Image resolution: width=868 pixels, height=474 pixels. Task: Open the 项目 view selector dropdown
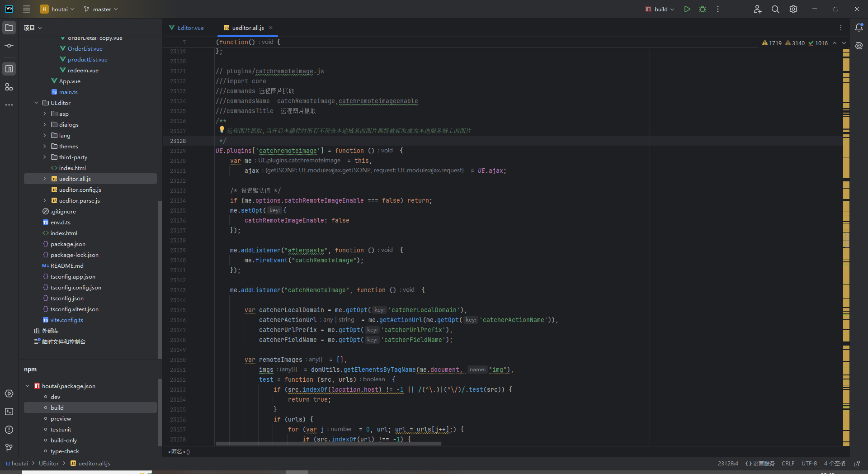[33, 28]
